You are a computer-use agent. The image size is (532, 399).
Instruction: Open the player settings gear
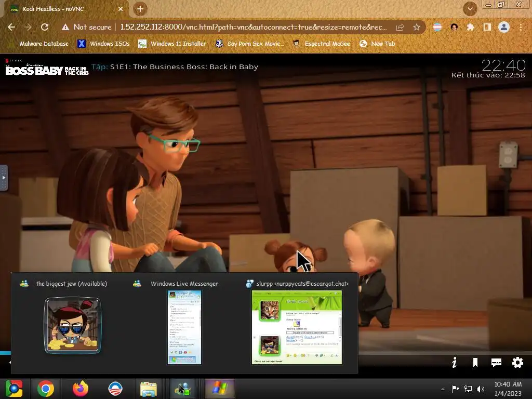click(x=517, y=362)
